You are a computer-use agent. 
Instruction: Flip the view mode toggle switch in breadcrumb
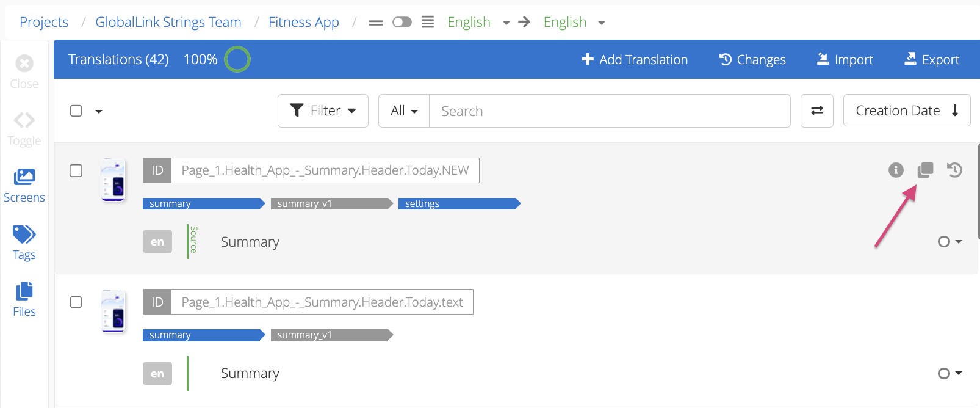(x=402, y=23)
